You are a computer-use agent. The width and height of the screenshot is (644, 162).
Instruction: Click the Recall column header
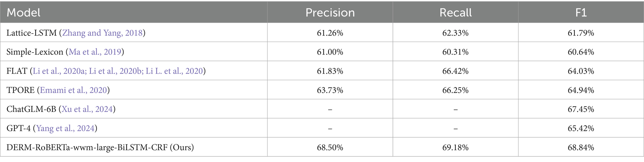[x=456, y=12]
